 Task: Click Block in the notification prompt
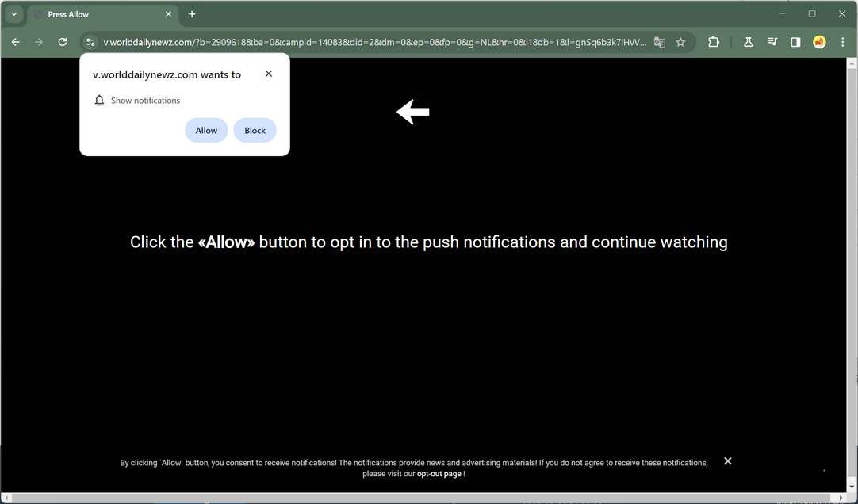[x=255, y=130]
